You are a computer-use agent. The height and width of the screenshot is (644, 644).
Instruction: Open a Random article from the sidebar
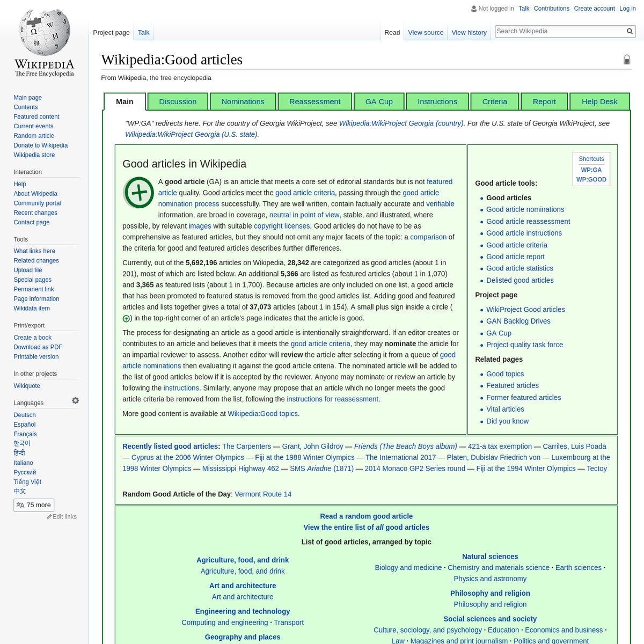coord(34,136)
